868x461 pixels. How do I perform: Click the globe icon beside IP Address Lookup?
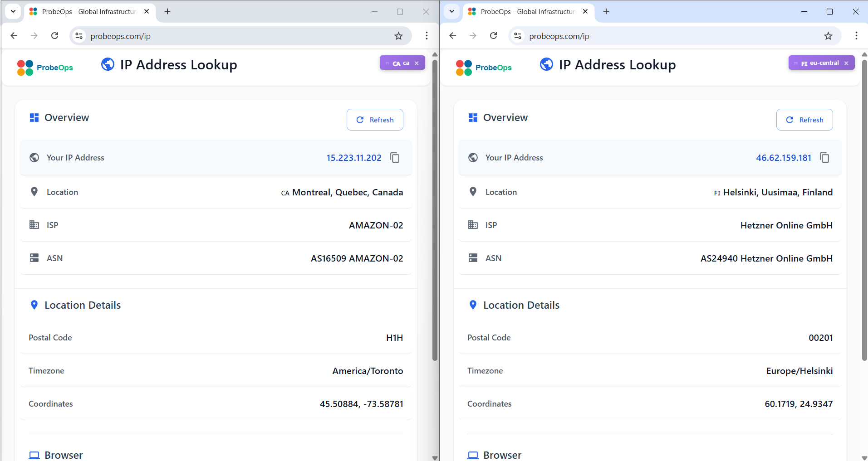coord(107,64)
